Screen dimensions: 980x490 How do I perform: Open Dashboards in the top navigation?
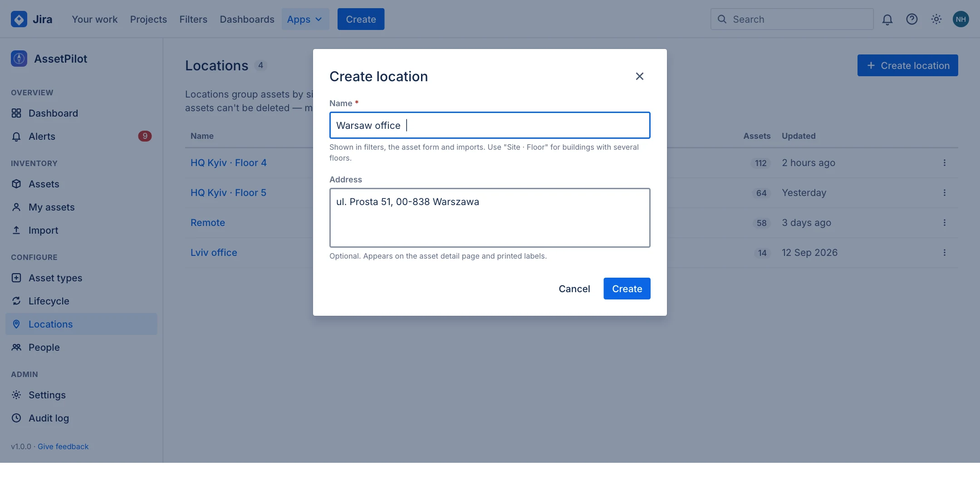pyautogui.click(x=247, y=19)
